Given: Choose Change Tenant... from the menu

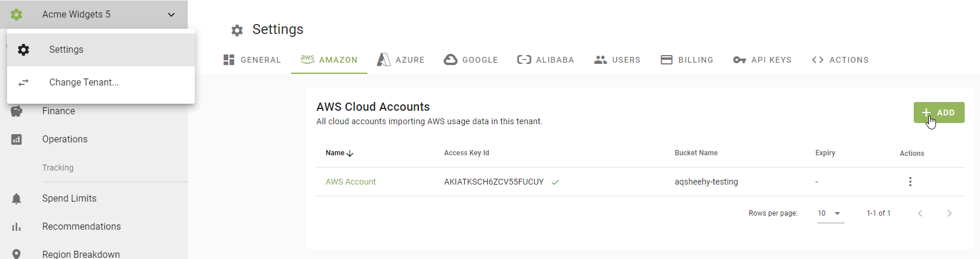Looking at the screenshot, I should click(x=84, y=83).
